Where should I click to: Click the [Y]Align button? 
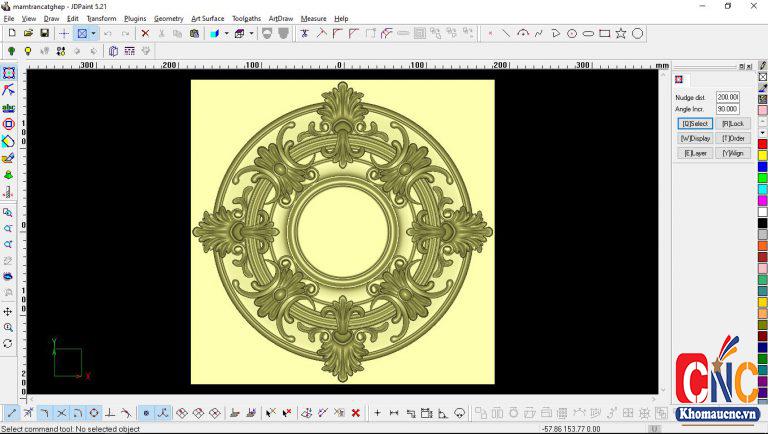733,153
